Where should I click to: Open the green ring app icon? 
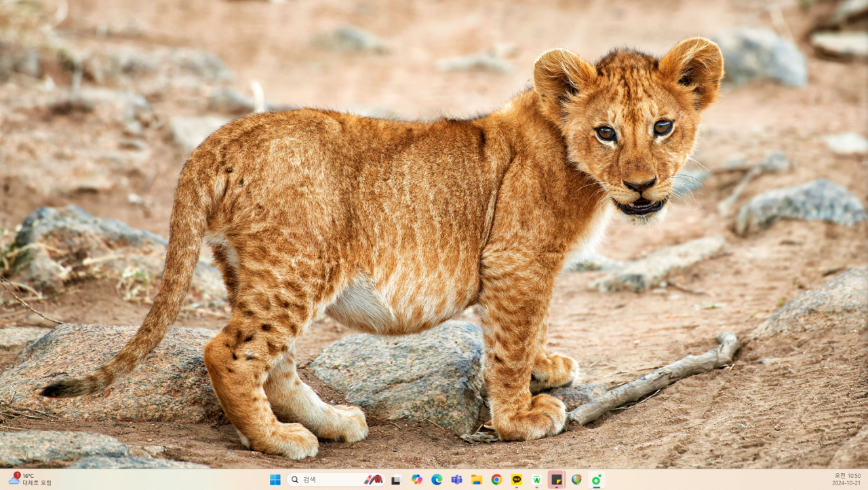(597, 480)
